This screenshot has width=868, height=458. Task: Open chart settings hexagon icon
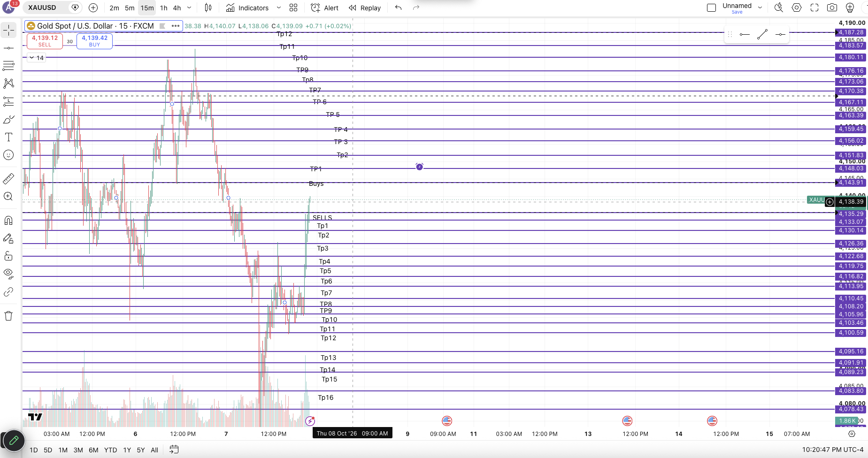[797, 8]
